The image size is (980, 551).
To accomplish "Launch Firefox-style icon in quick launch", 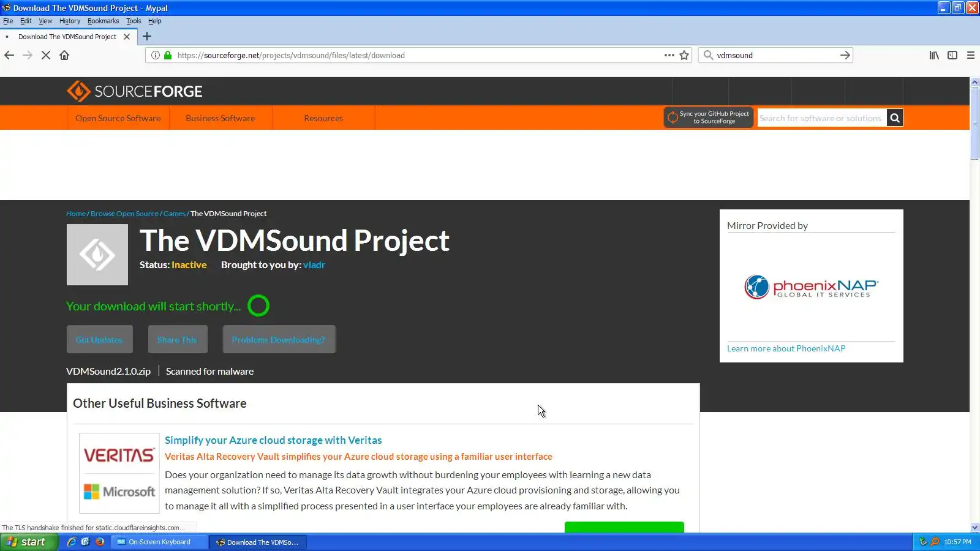I will point(100,542).
